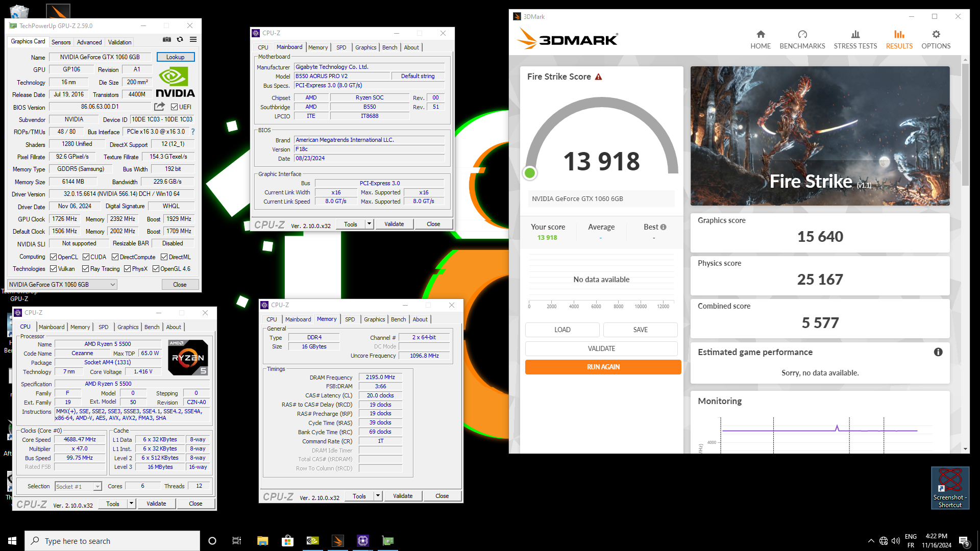The height and width of the screenshot is (551, 980).
Task: Click the Windows taskbar search box
Action: (112, 541)
